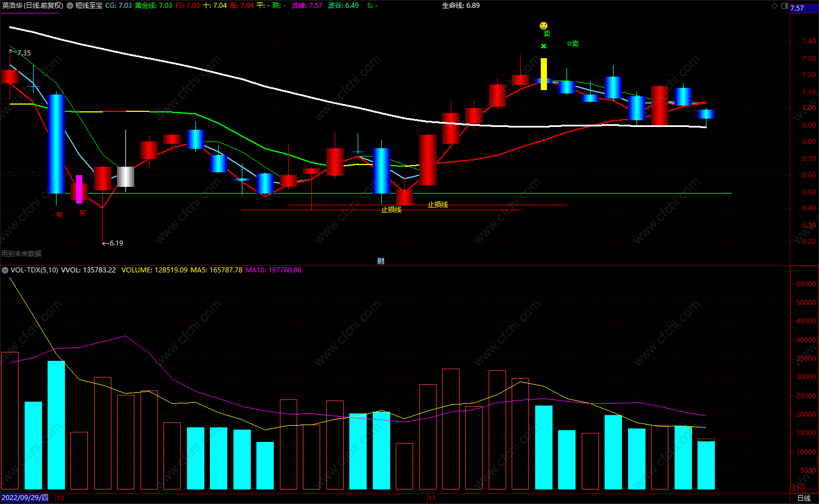Click the 日线 period button at bottom right
Viewport: 819px width, 504px height.
point(804,498)
